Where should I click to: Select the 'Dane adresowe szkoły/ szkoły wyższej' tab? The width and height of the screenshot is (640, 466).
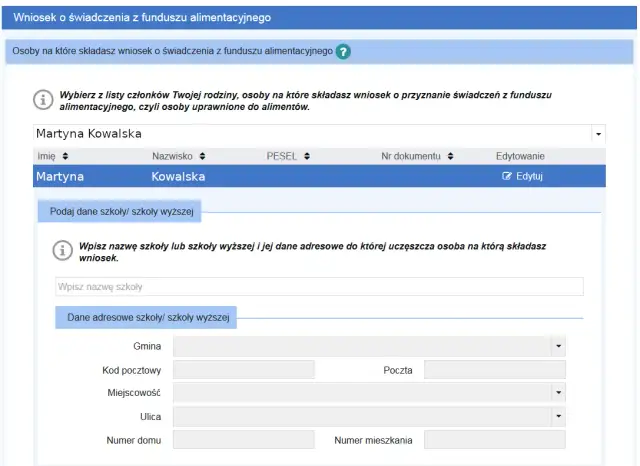point(148,317)
